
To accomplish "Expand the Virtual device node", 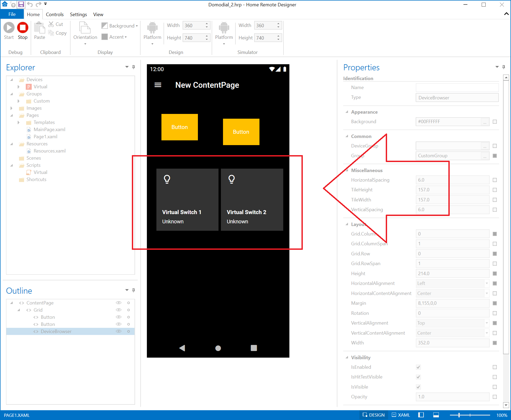I will (x=18, y=87).
